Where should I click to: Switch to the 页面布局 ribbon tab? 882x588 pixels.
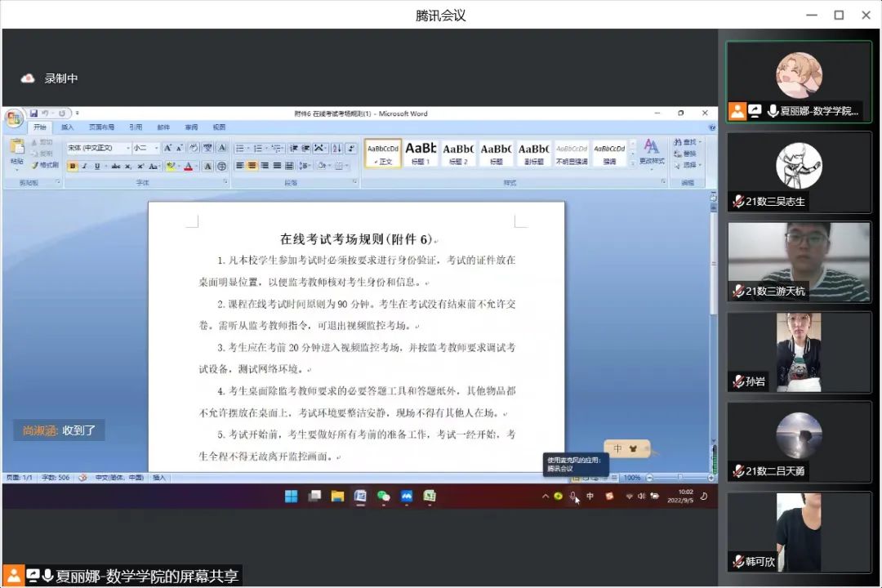coord(101,127)
